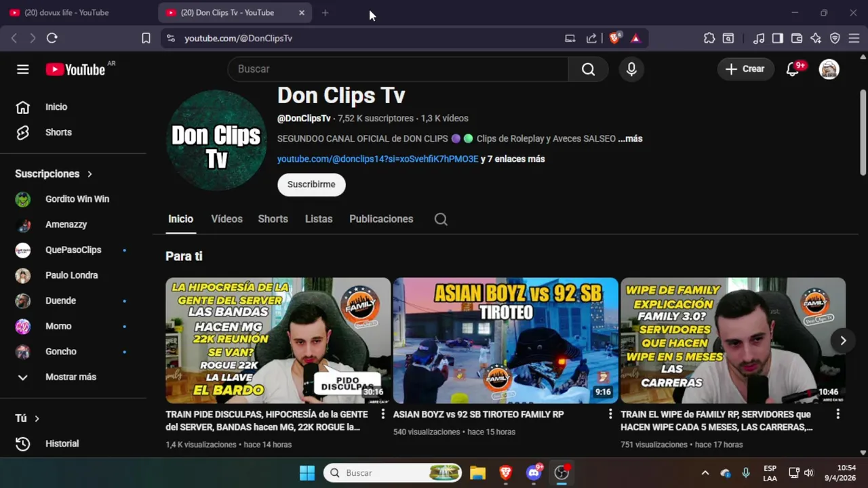Image resolution: width=868 pixels, height=488 pixels.
Task: Click the YouTube logo
Action: point(75,69)
